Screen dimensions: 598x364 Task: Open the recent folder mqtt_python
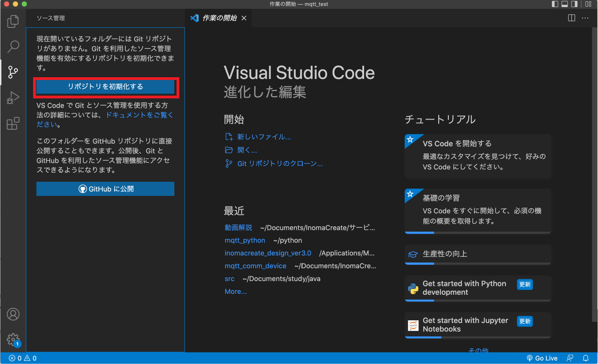[x=245, y=240]
